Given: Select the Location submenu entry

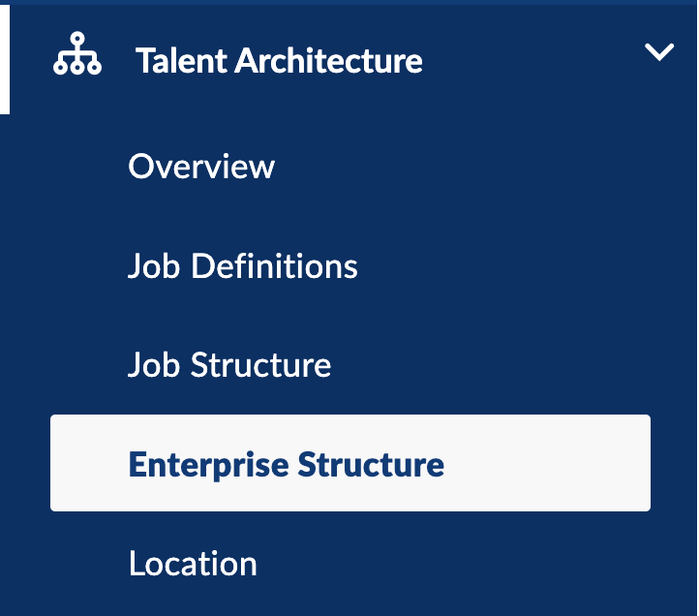Looking at the screenshot, I should point(193,564).
